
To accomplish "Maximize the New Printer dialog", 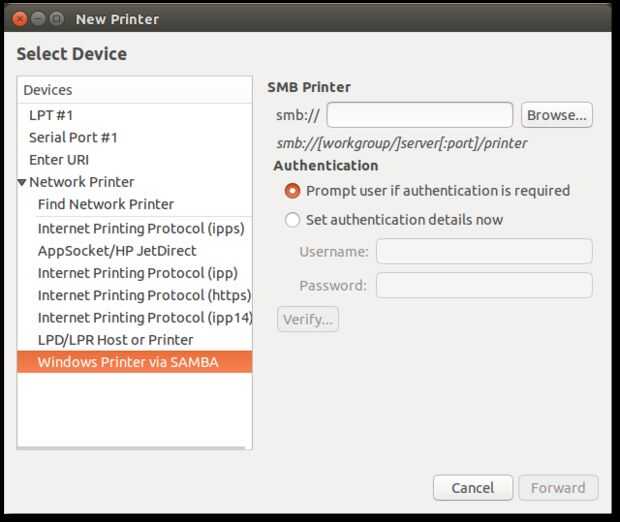I will point(56,18).
